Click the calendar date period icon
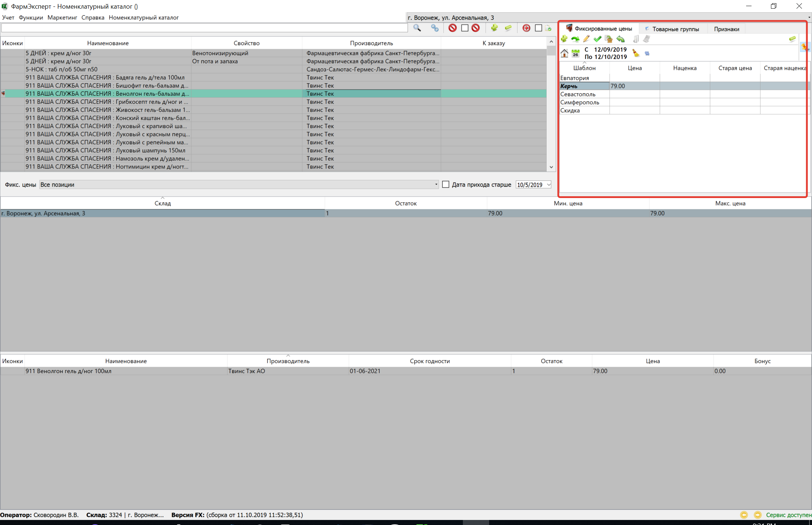The image size is (812, 525). (576, 53)
